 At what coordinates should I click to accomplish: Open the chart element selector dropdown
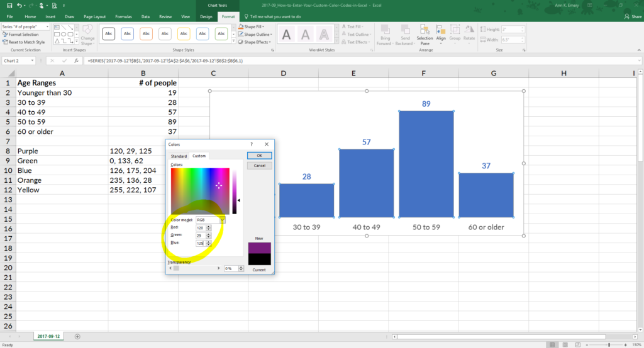click(x=48, y=27)
